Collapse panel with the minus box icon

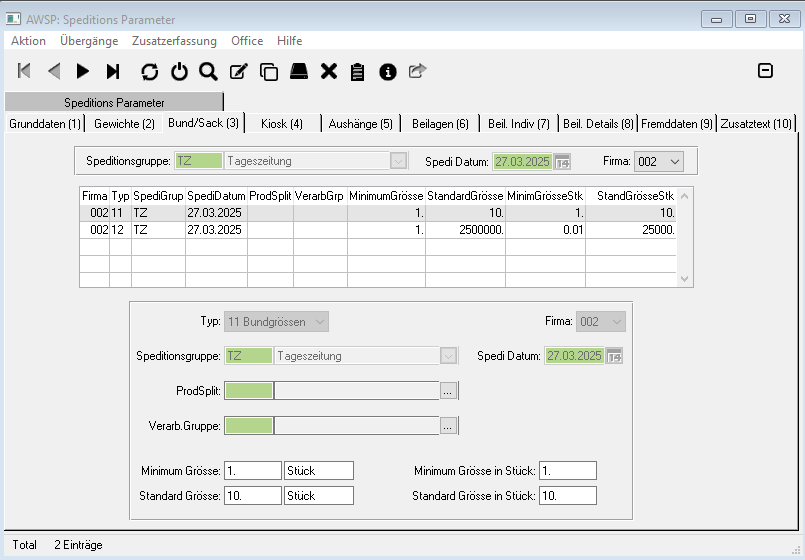pos(765,70)
